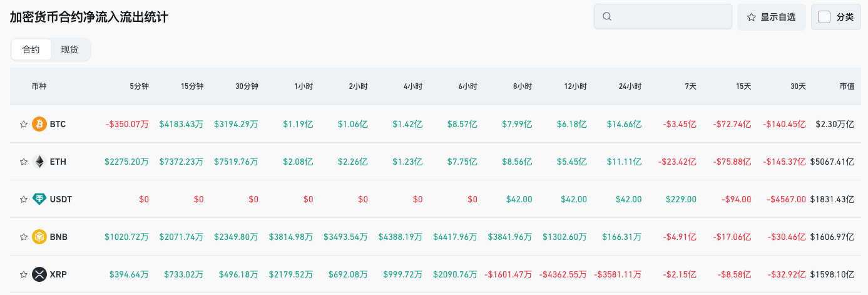This screenshot has height=295, width=868.
Task: Click inside the search input field
Action: pyautogui.click(x=670, y=17)
